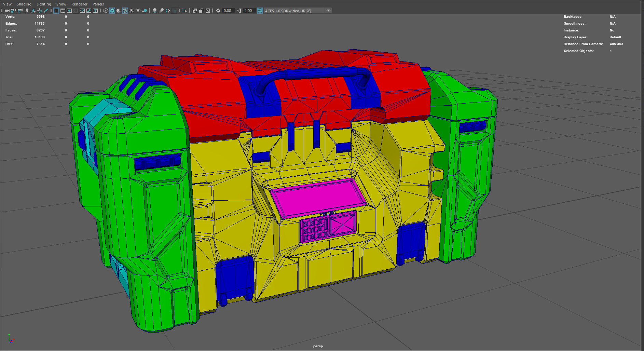Click the film gate icon

pyautogui.click(x=63, y=11)
